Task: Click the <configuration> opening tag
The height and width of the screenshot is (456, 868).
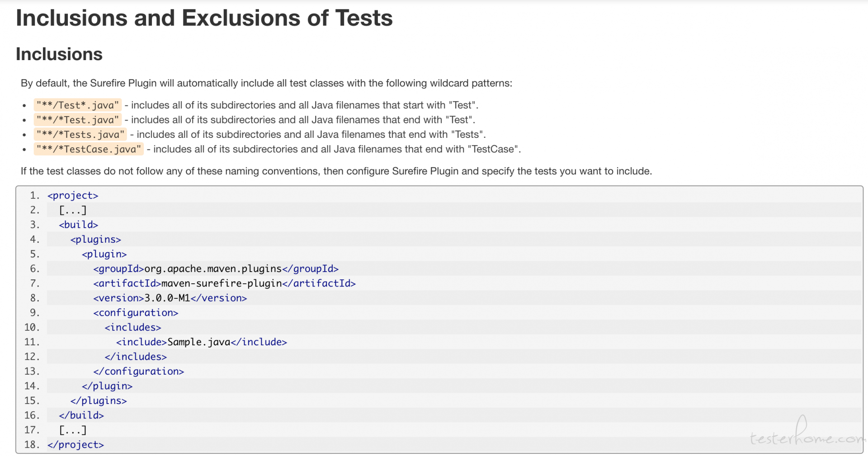Action: coord(136,313)
